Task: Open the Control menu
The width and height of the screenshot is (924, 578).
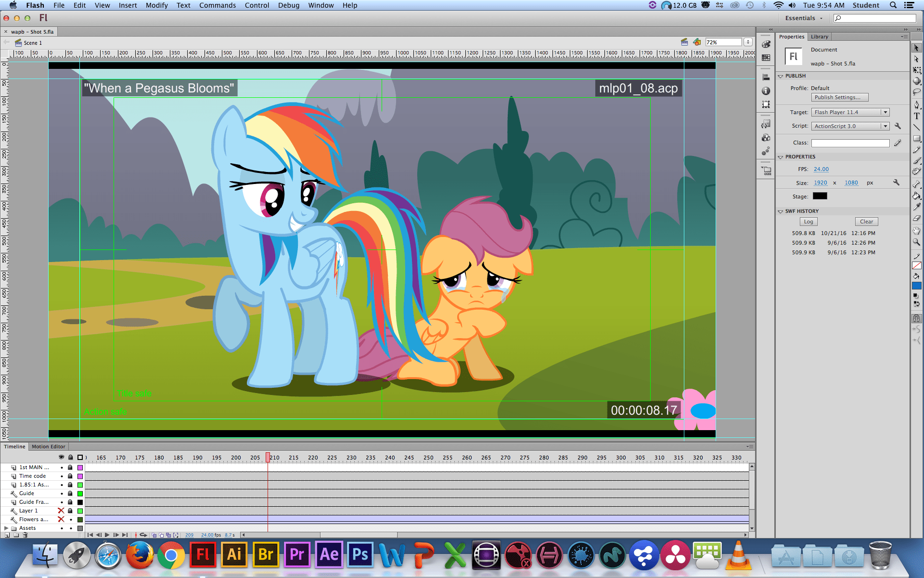Action: (x=257, y=5)
